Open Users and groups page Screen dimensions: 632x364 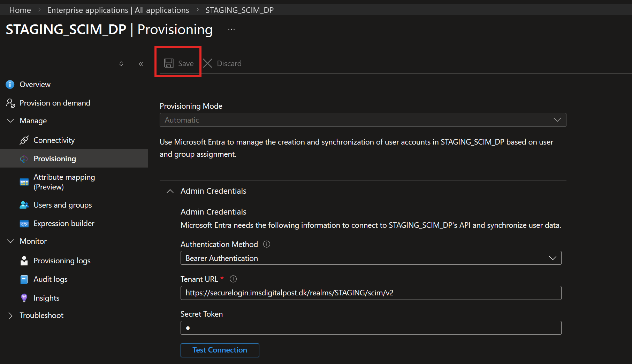pyautogui.click(x=63, y=205)
